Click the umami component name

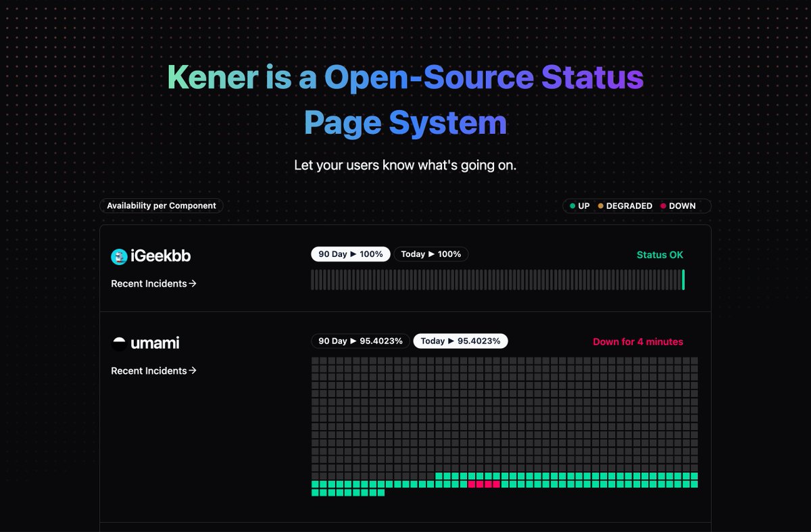[x=155, y=343]
